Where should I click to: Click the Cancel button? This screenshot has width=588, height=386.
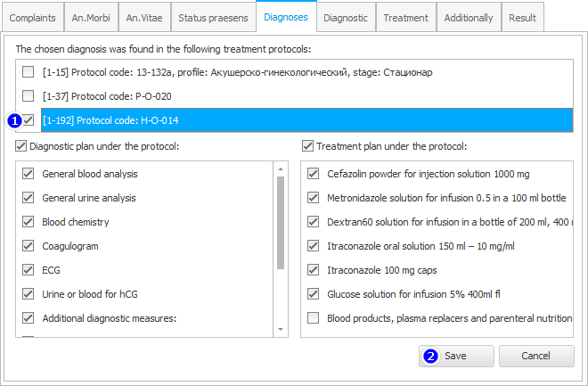[536, 356]
